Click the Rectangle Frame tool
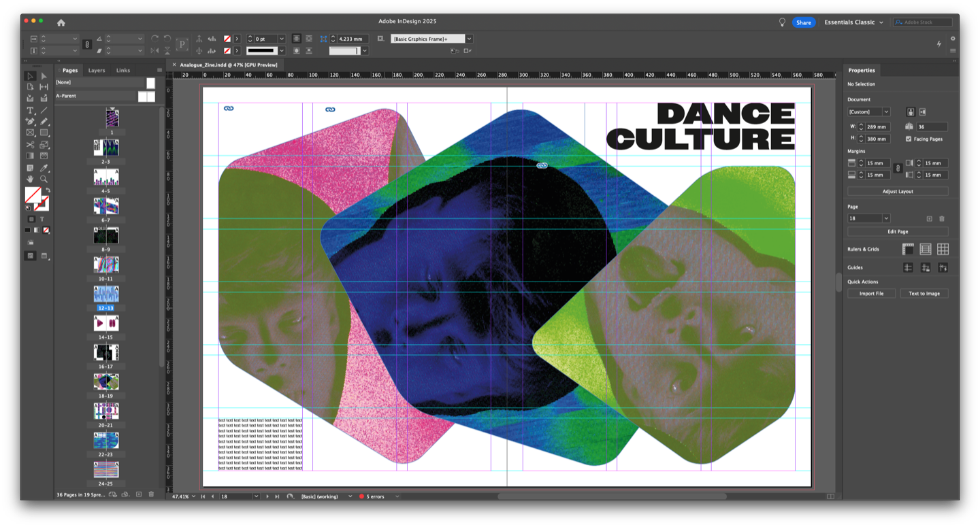Viewport: 980px width, 527px height. (30, 133)
